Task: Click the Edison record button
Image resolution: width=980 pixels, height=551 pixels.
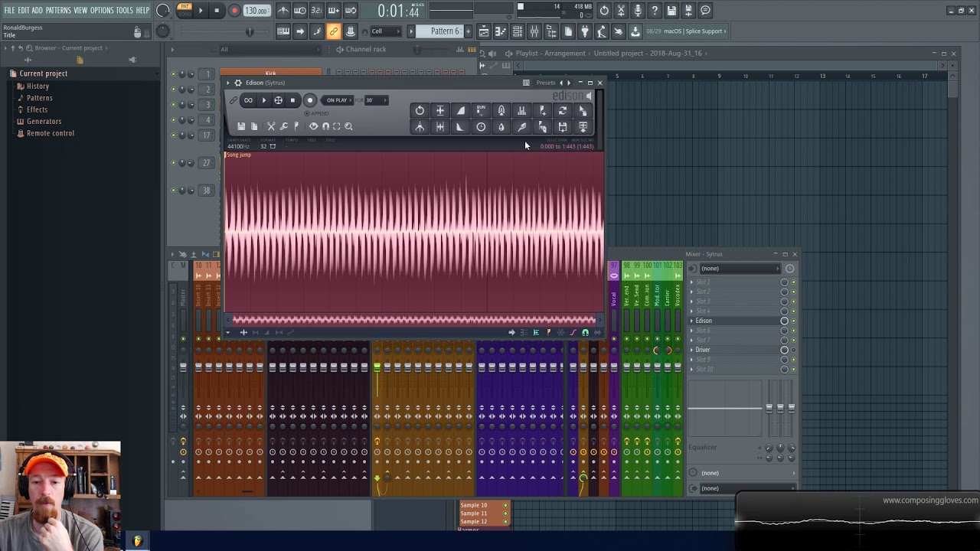Action: coord(310,100)
